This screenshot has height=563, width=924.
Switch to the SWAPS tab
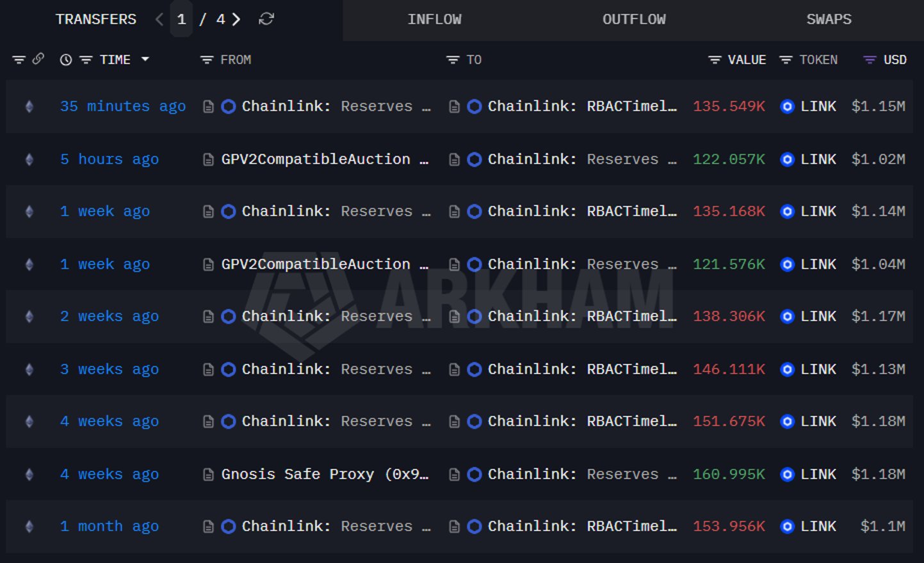point(829,19)
